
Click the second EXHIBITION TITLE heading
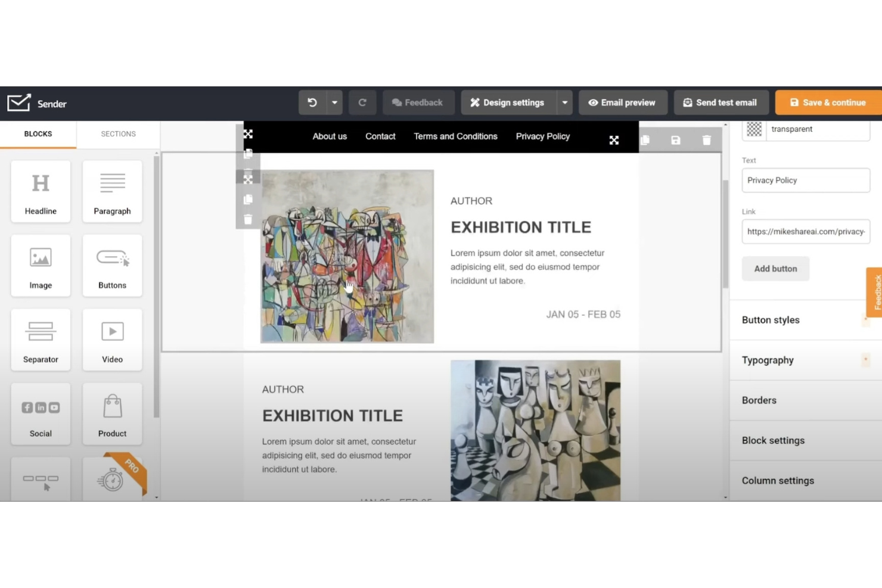(x=333, y=416)
